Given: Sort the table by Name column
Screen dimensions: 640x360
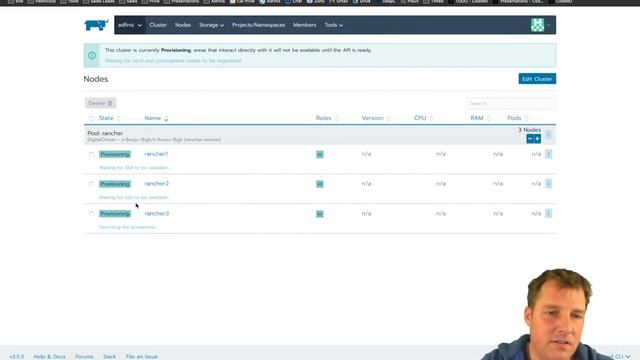Looking at the screenshot, I should pos(156,118).
